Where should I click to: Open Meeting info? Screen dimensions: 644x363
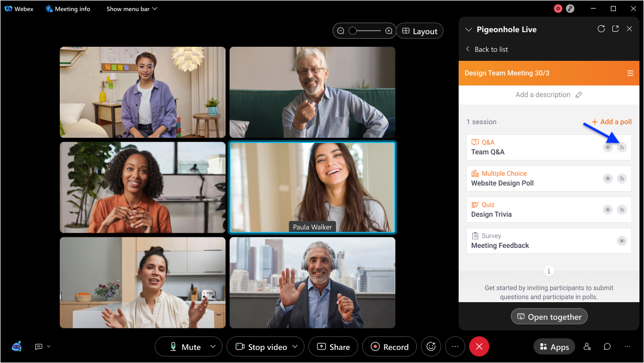68,9
